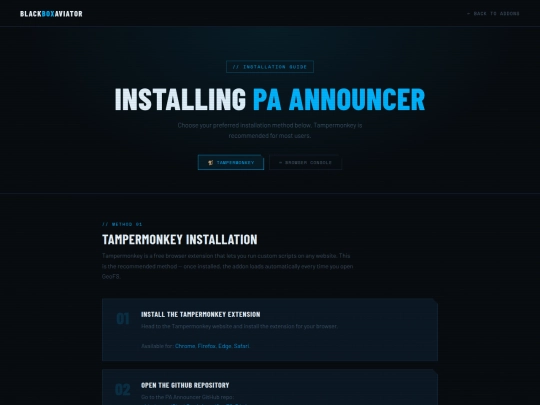This screenshot has width=540, height=405.
Task: Select the Tampermonkey Installation heading
Action: [179, 239]
